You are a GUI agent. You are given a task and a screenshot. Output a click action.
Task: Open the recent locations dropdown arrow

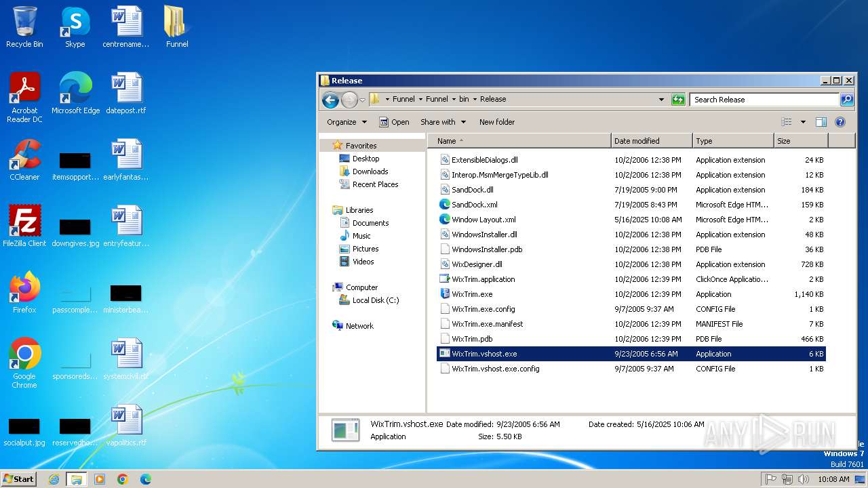[362, 100]
